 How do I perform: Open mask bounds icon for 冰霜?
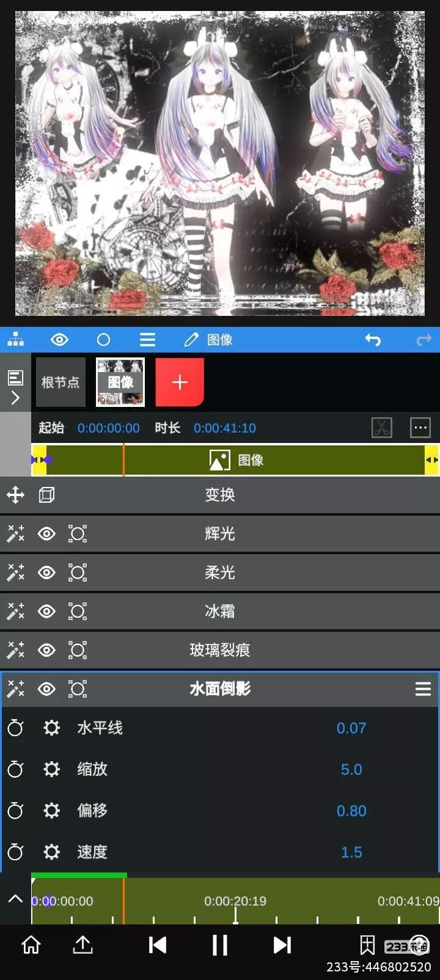pos(78,612)
